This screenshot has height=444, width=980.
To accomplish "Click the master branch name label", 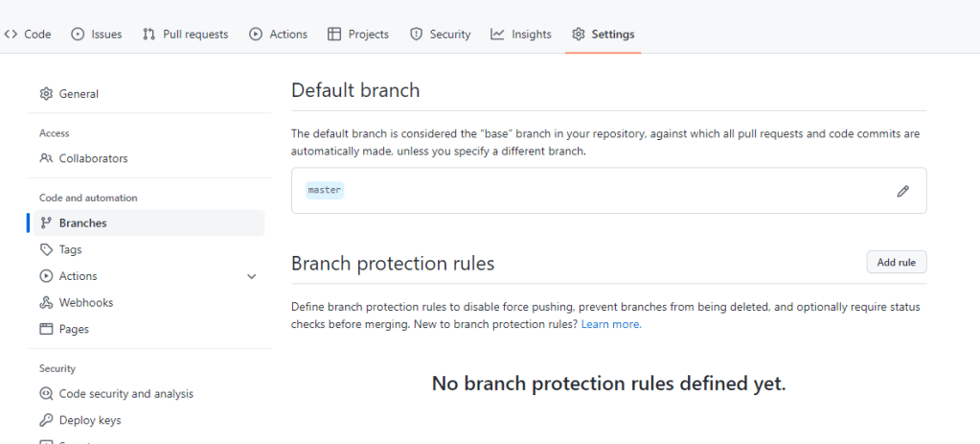I will pos(325,190).
